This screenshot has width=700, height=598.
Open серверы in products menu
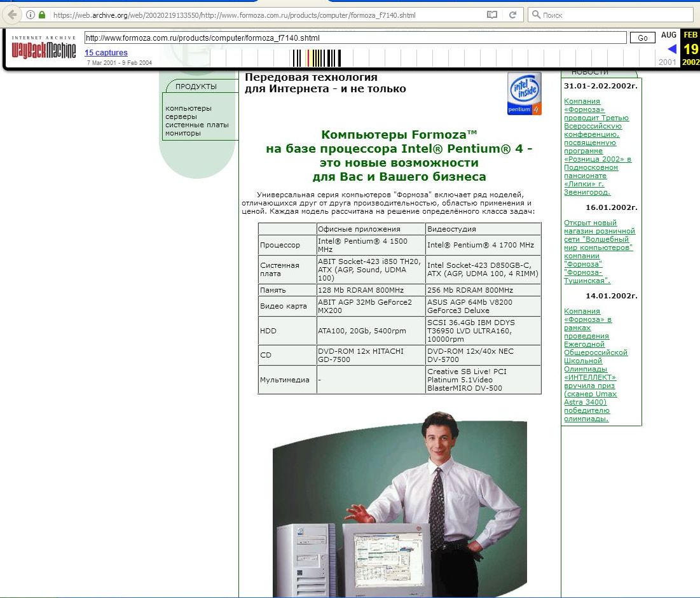(x=181, y=116)
